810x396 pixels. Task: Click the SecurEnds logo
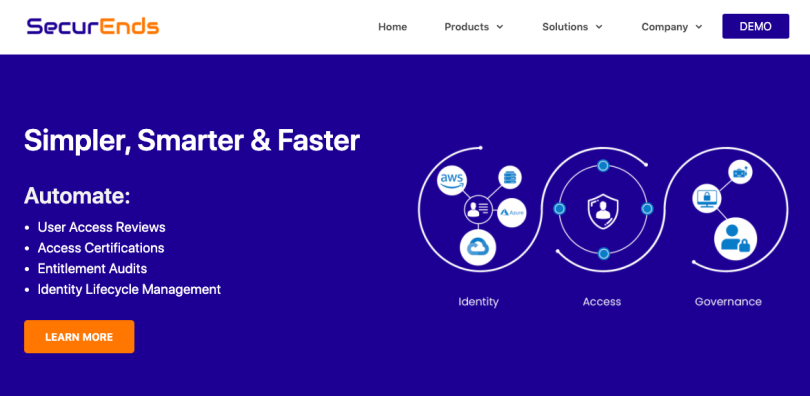click(93, 26)
